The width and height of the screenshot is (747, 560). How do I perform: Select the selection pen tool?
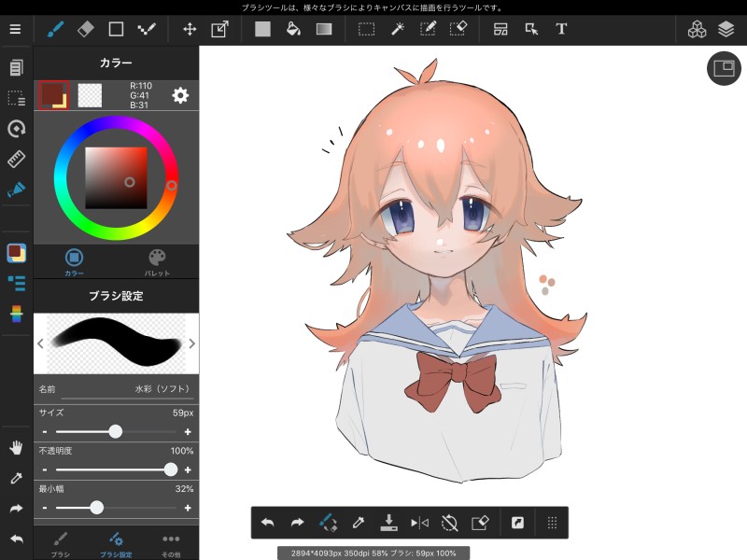point(428,29)
